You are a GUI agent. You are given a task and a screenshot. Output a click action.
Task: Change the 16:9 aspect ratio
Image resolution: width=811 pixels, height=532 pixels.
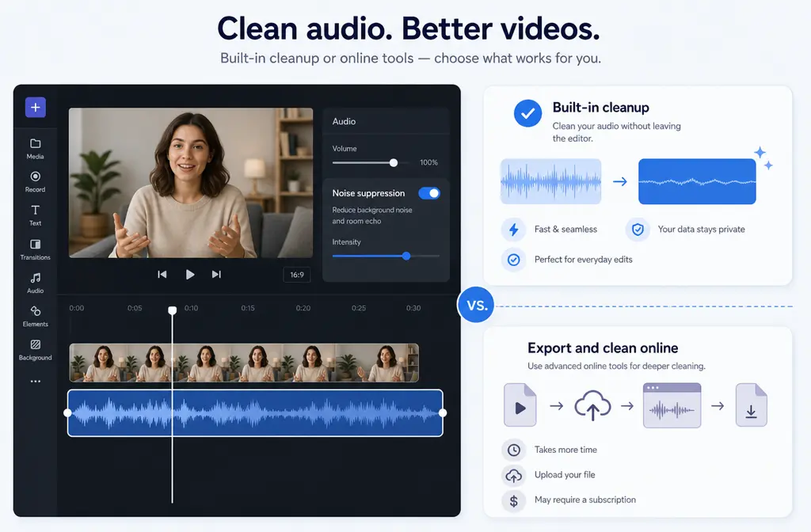297,275
